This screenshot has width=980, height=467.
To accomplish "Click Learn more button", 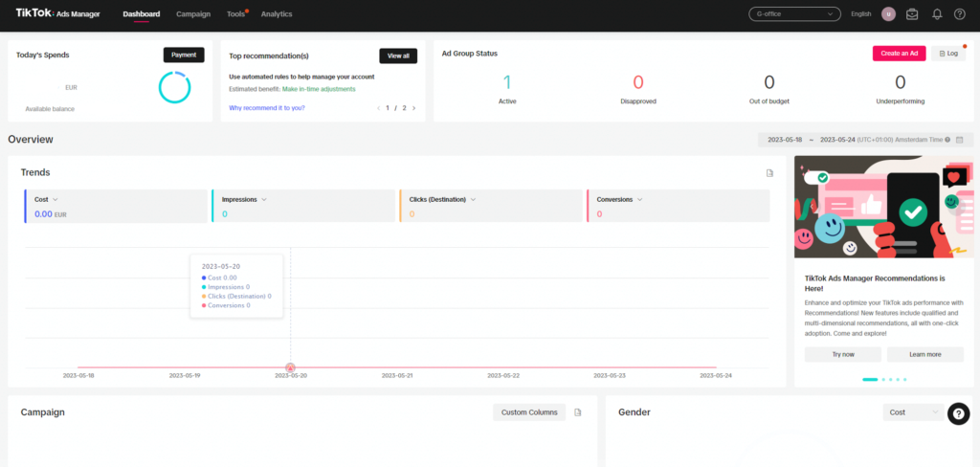I will coord(925,354).
